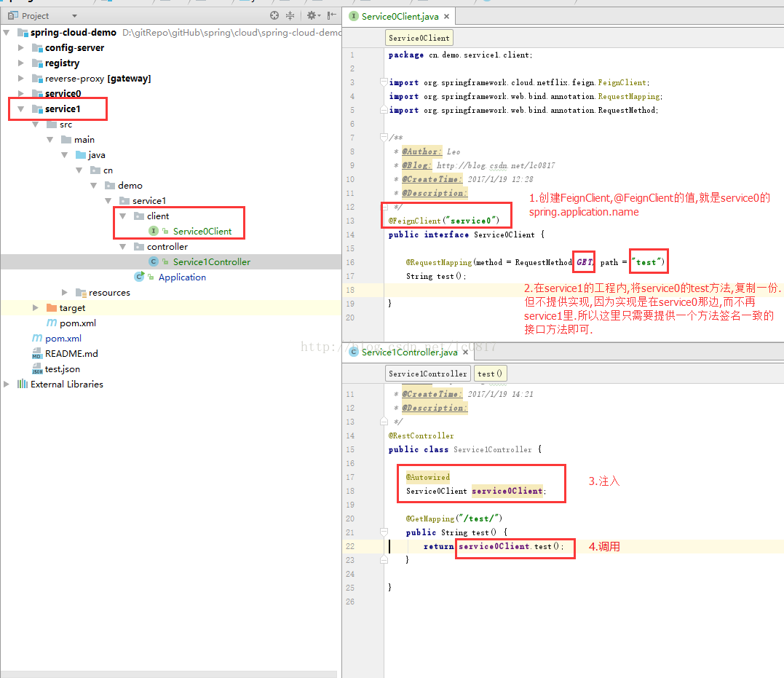This screenshot has width=784, height=678.
Task: Click the markdown icon of README.md
Action: click(x=37, y=354)
